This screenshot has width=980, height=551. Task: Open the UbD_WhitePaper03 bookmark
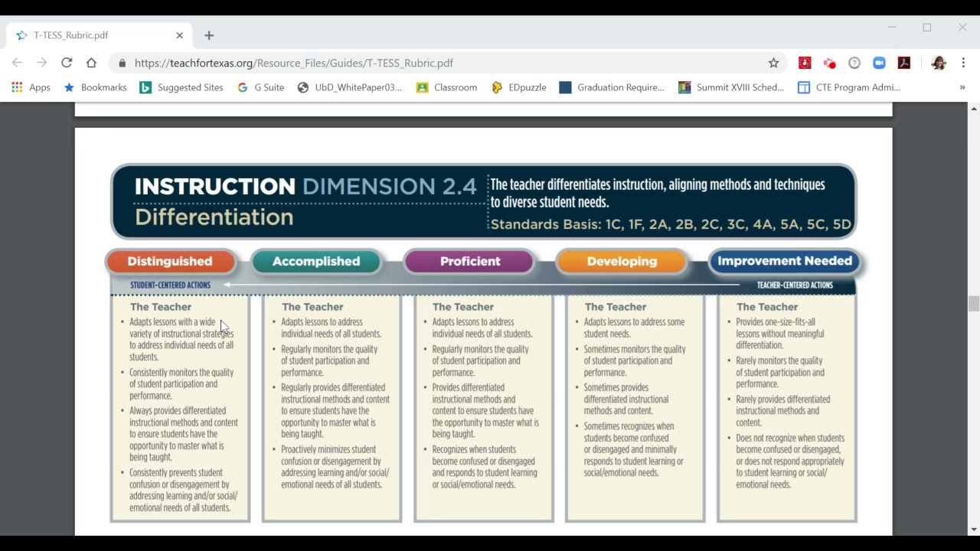coord(350,87)
